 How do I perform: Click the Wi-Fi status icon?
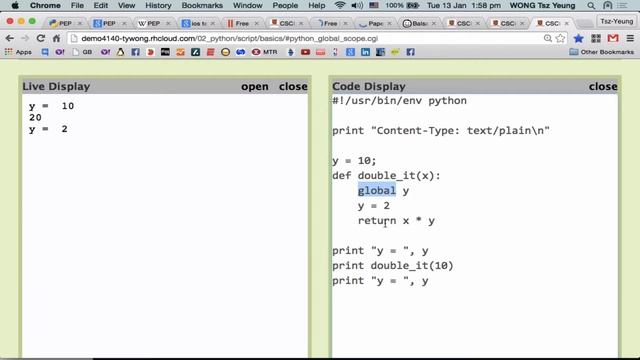(340, 6)
